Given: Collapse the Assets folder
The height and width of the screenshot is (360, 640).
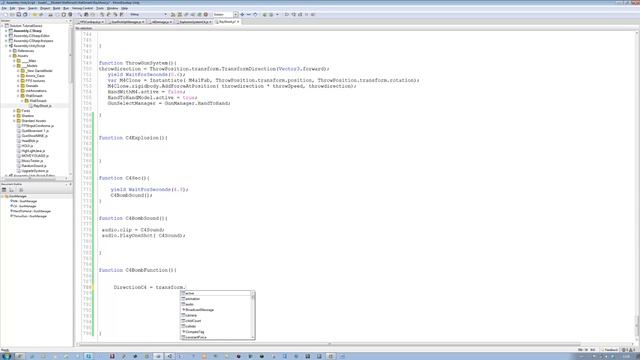Looking at the screenshot, I should (10, 56).
